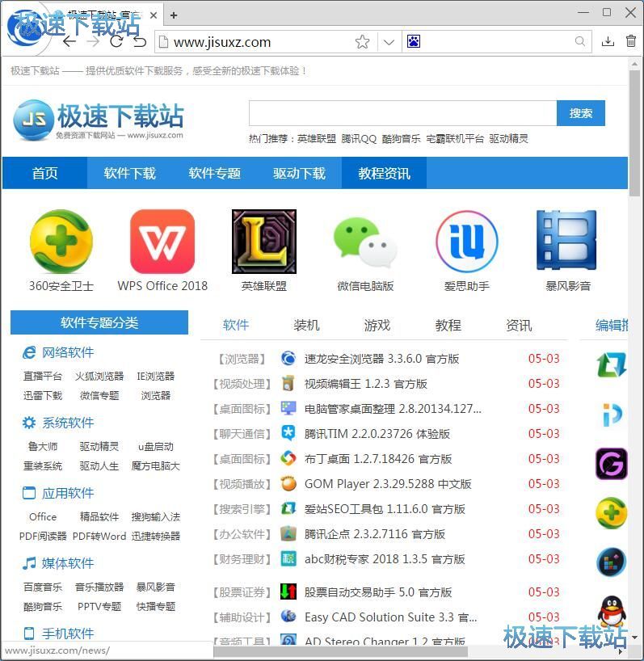Switch to the 装机 list tab

click(306, 325)
